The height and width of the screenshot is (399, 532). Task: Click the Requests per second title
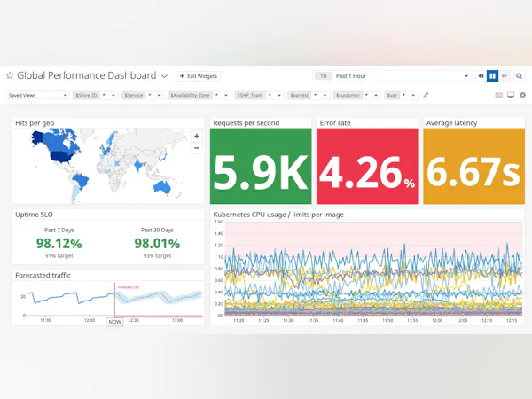[246, 123]
